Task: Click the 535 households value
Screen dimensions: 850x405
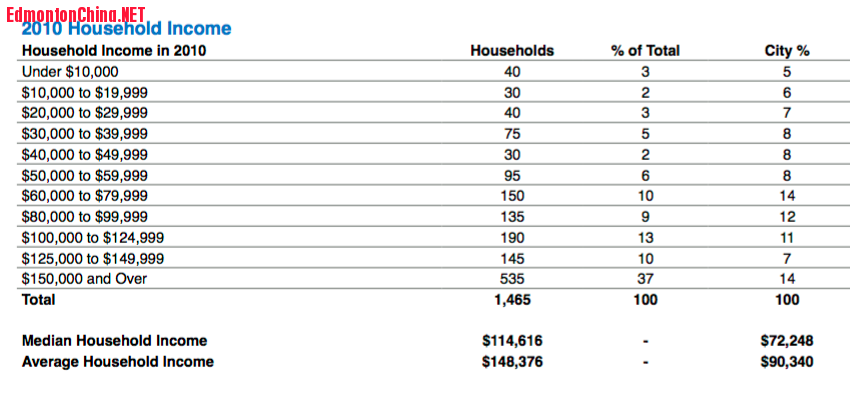Action: coord(512,279)
